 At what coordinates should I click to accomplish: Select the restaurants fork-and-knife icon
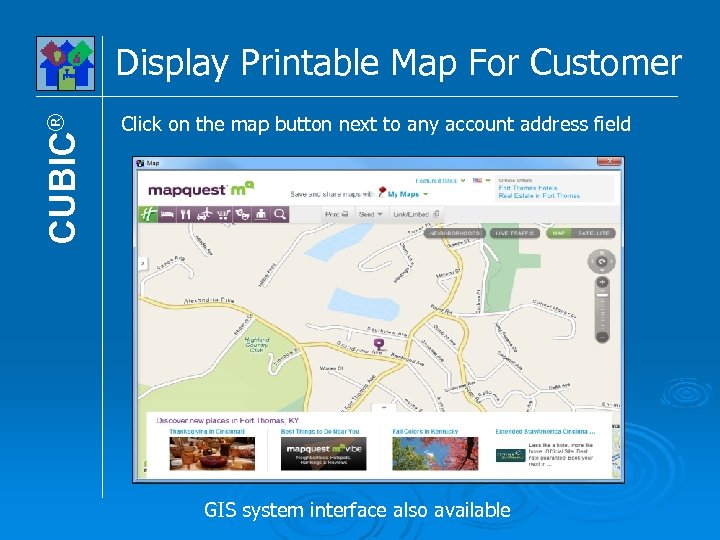coord(186,214)
